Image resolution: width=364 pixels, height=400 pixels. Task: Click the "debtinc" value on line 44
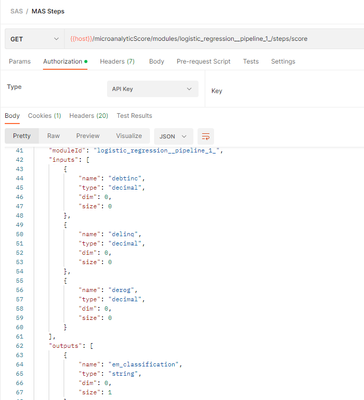[125, 178]
